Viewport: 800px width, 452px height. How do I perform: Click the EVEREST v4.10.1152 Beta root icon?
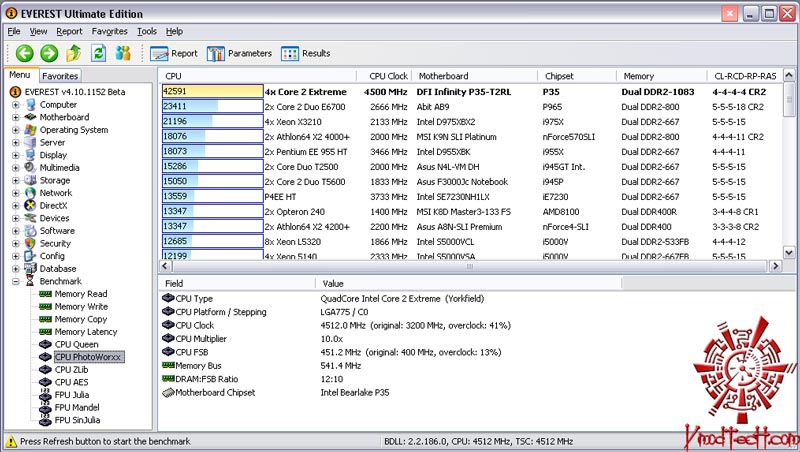16,92
